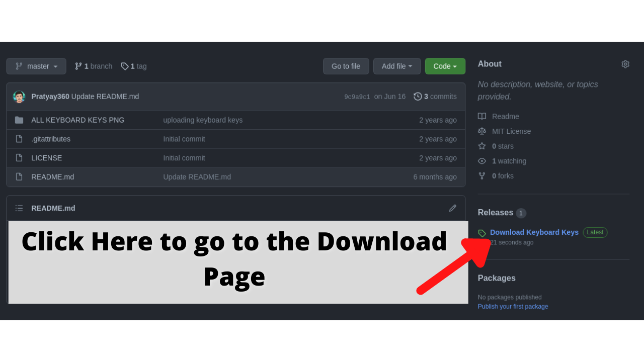Open the Update README.md commit message

pos(105,97)
